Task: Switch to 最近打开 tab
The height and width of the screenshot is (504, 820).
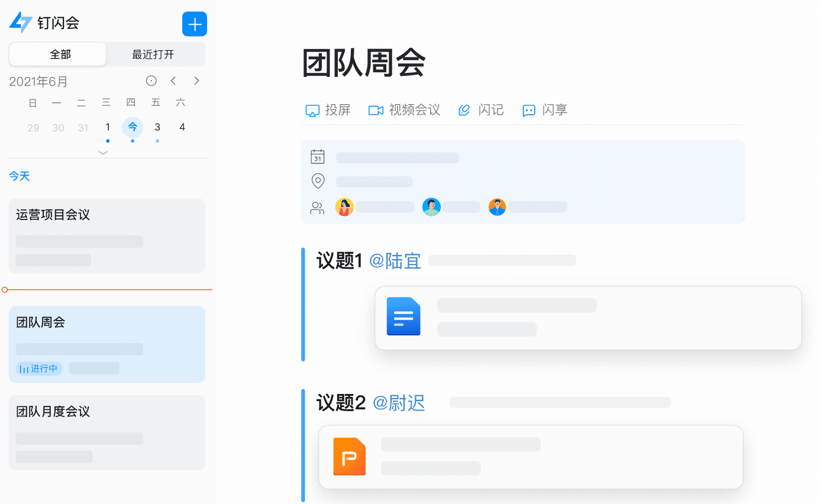Action: pos(153,54)
